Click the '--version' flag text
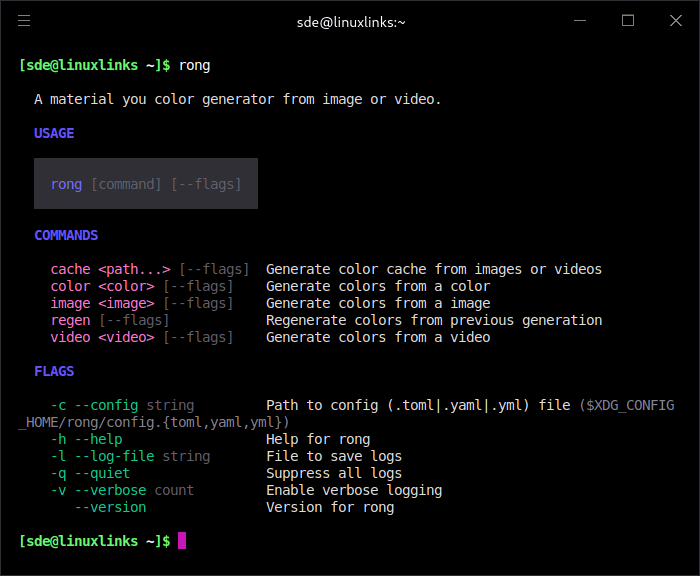Screen dimensions: 700x576 click(x=110, y=507)
